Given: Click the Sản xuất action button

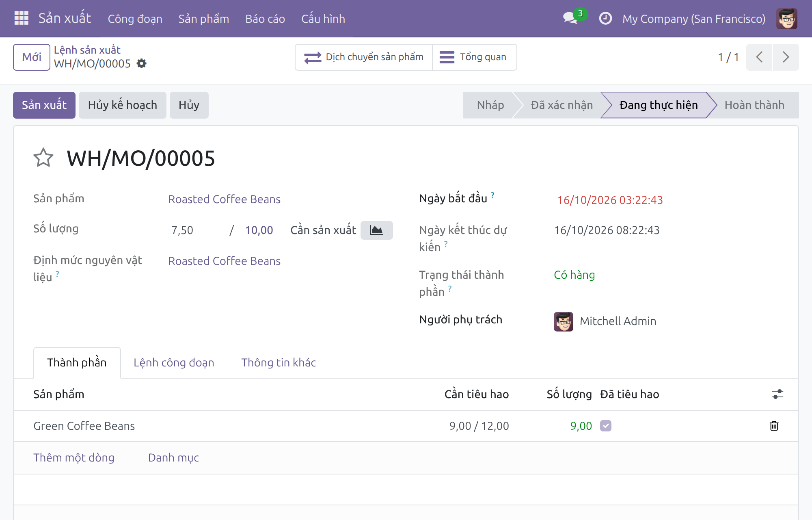Looking at the screenshot, I should (44, 105).
